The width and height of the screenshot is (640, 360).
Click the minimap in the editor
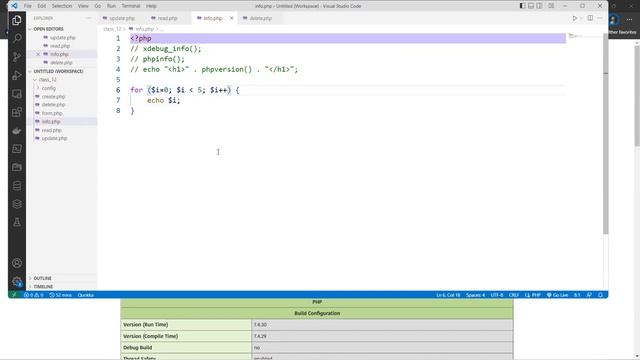(584, 37)
